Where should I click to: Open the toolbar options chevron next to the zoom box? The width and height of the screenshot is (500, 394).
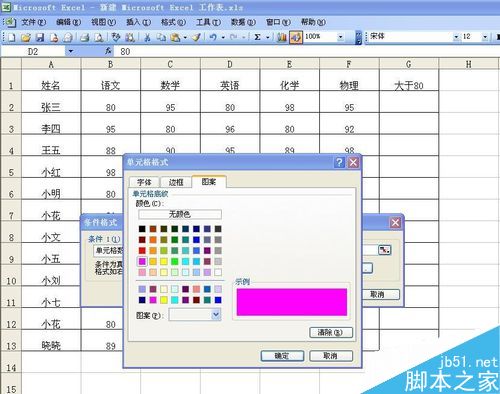tap(358, 37)
